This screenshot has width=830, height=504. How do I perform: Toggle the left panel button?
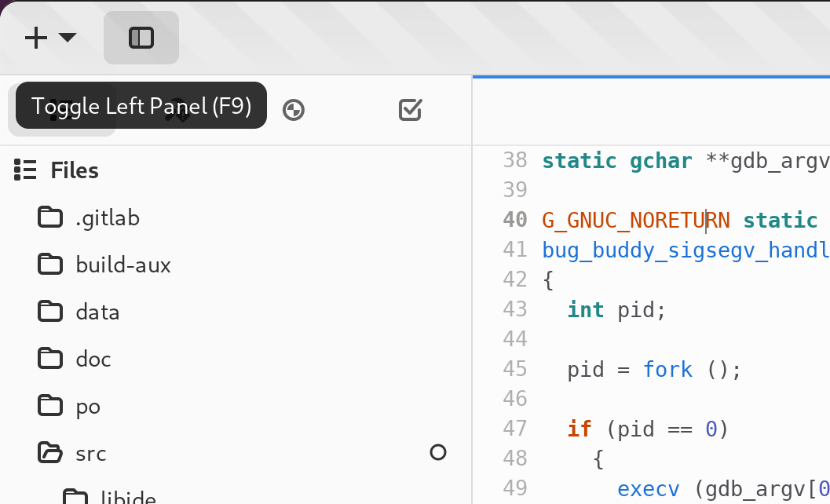(141, 38)
